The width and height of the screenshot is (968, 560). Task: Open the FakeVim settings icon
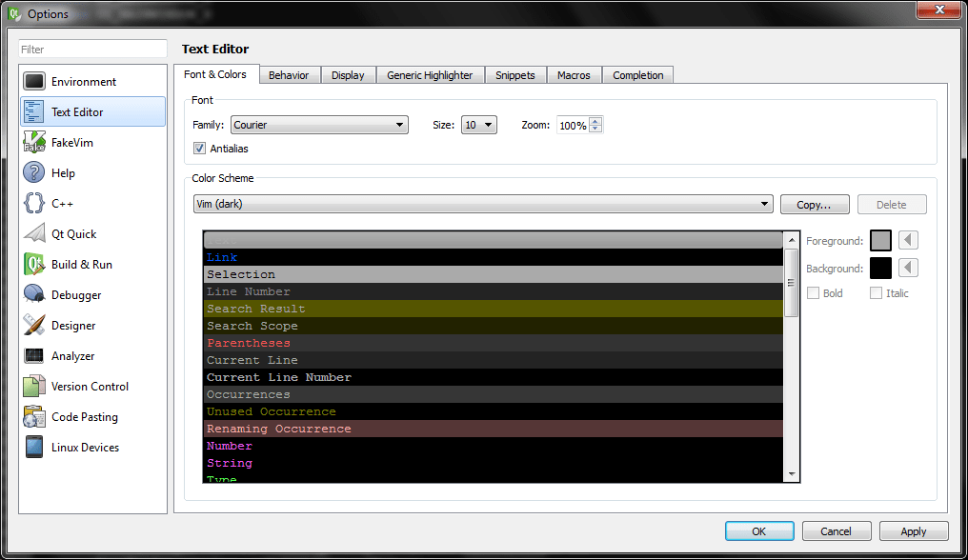point(34,142)
